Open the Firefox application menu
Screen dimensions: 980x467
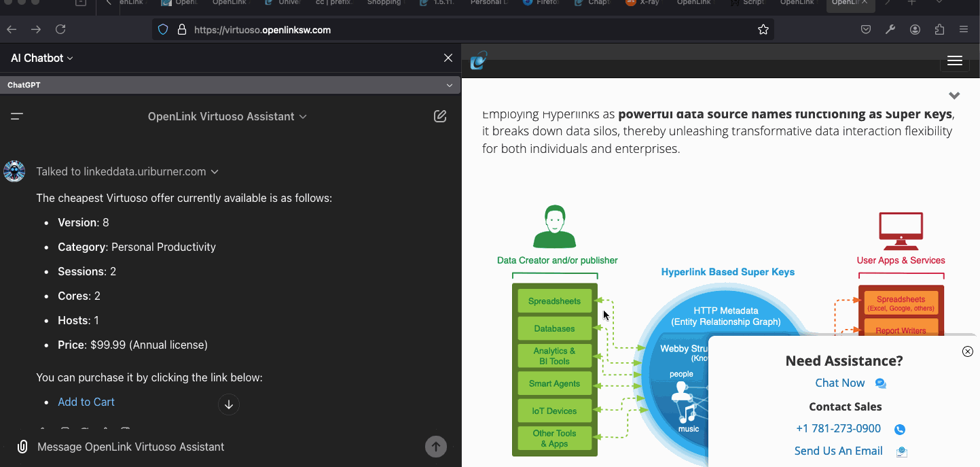(964, 30)
